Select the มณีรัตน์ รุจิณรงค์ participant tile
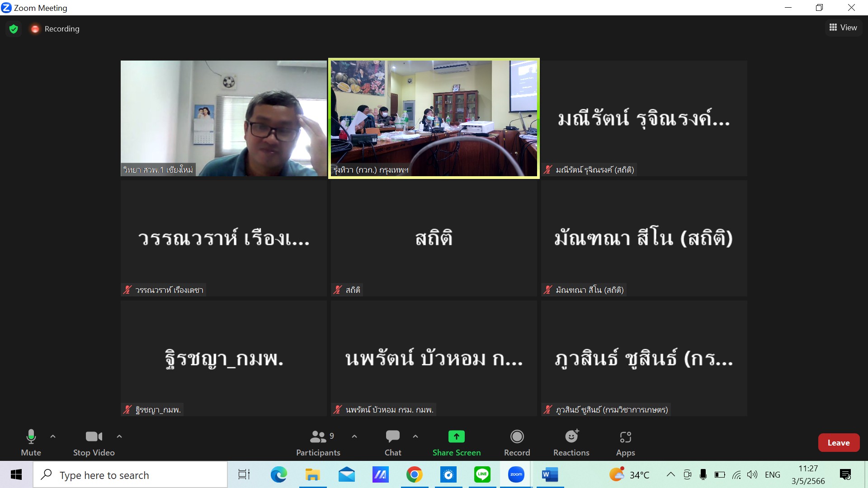The image size is (868, 488). tap(644, 118)
